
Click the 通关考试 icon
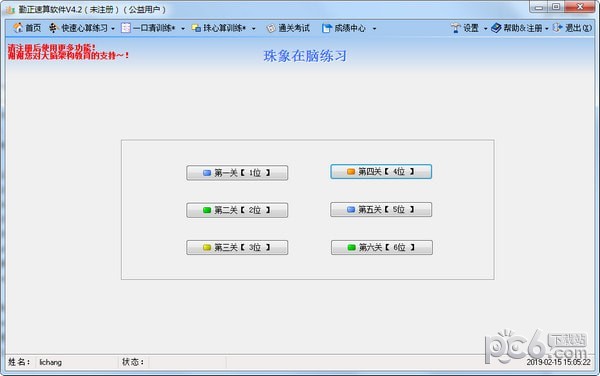coord(271,28)
